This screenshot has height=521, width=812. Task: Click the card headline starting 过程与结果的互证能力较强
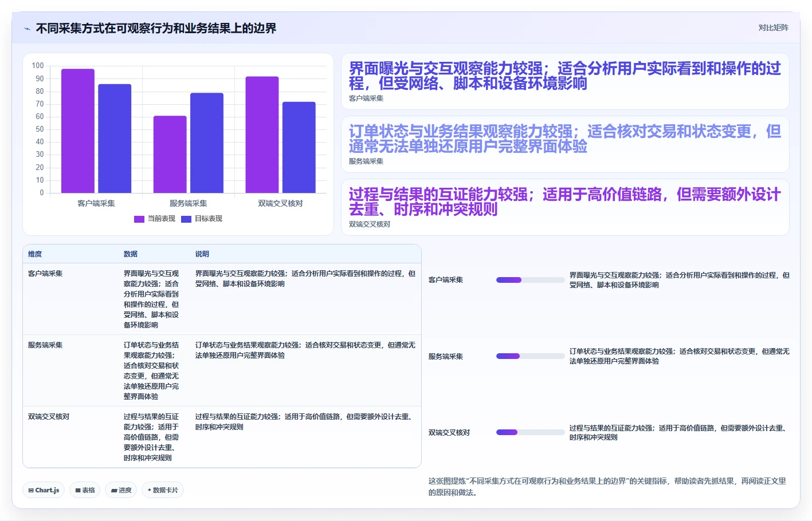click(565, 202)
